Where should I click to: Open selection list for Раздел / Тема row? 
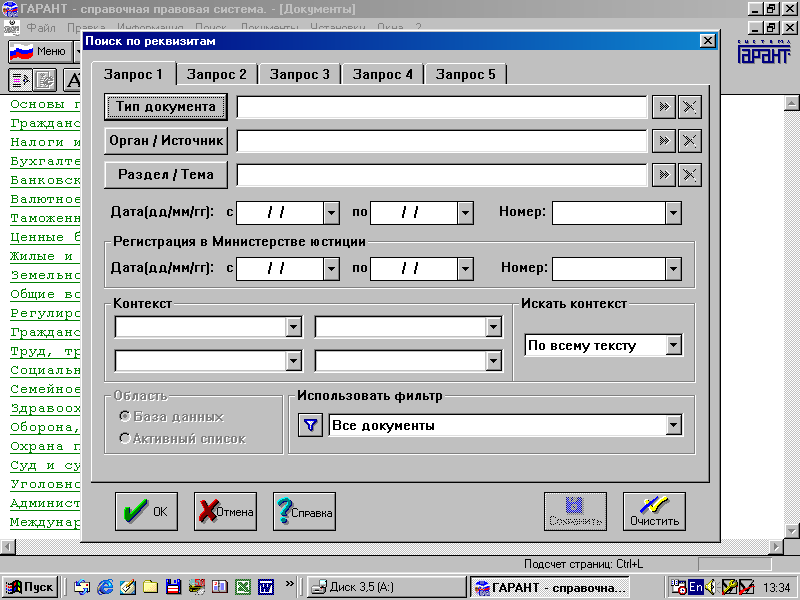point(664,175)
